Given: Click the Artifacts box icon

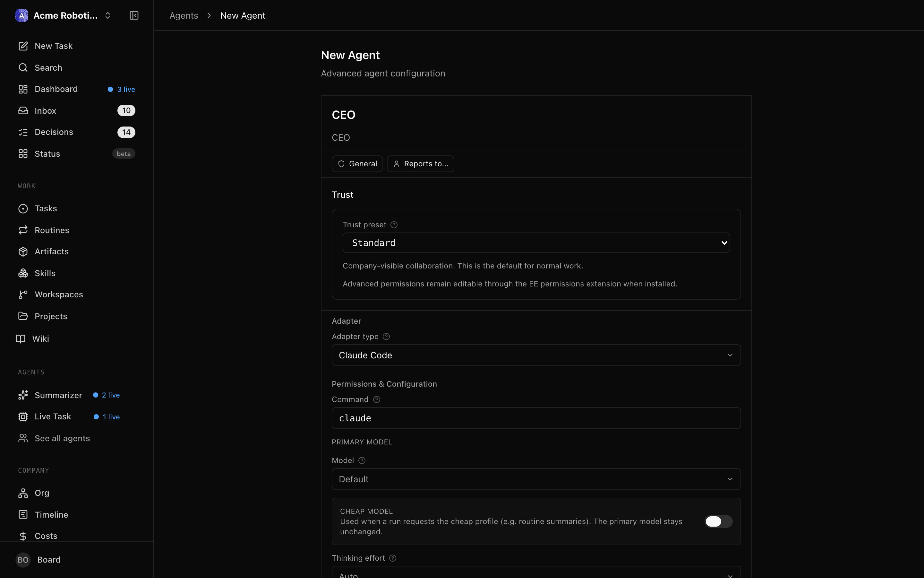Looking at the screenshot, I should tap(23, 251).
